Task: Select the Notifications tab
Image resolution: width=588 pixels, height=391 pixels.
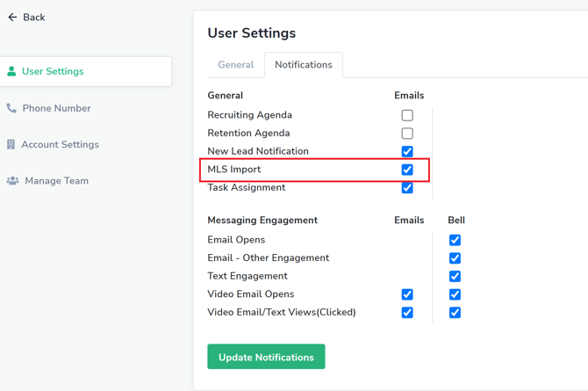Action: (x=303, y=65)
